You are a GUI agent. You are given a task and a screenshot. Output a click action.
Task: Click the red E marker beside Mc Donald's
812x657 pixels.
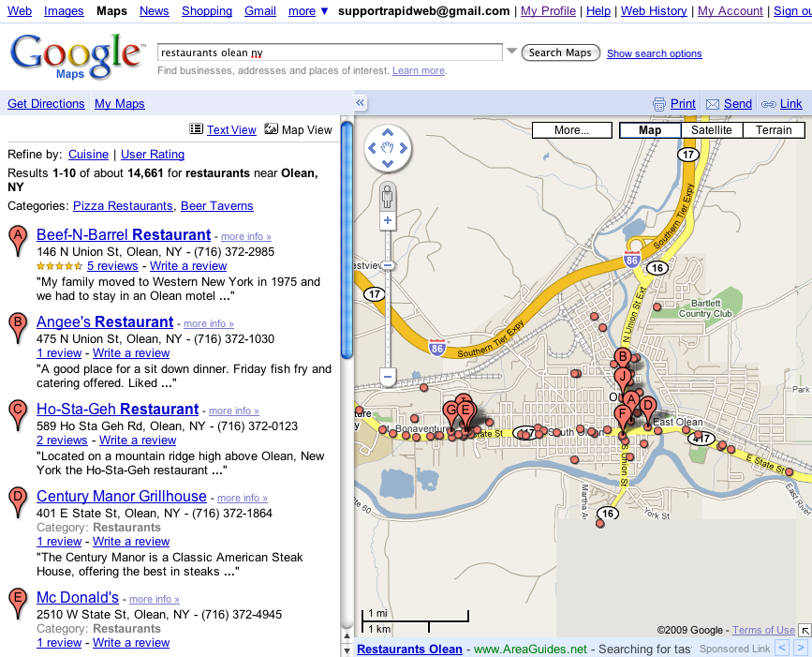point(18,603)
